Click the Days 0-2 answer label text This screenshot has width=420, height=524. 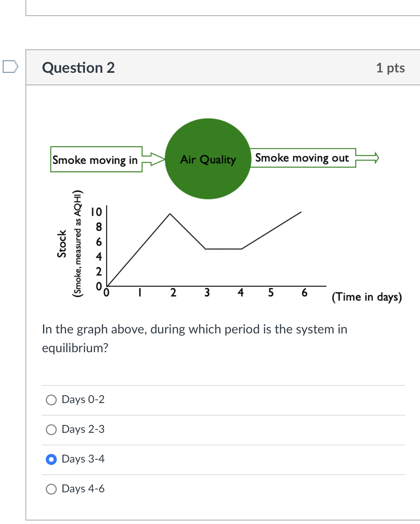click(83, 400)
